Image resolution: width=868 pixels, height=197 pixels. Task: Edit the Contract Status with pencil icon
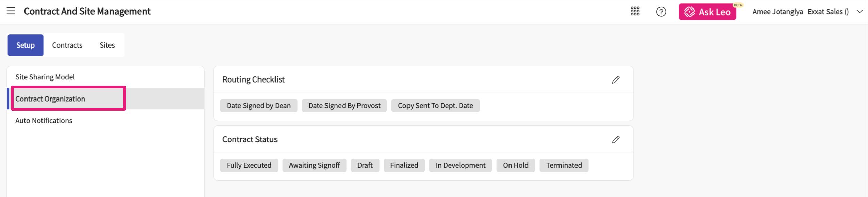tap(616, 140)
